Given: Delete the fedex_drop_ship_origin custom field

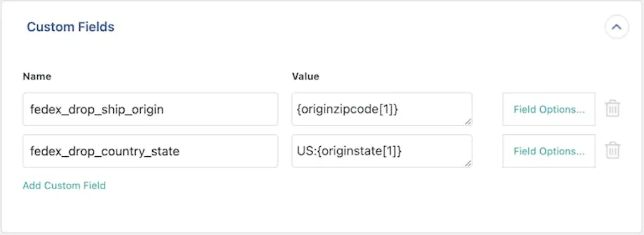Looking at the screenshot, I should (613, 108).
